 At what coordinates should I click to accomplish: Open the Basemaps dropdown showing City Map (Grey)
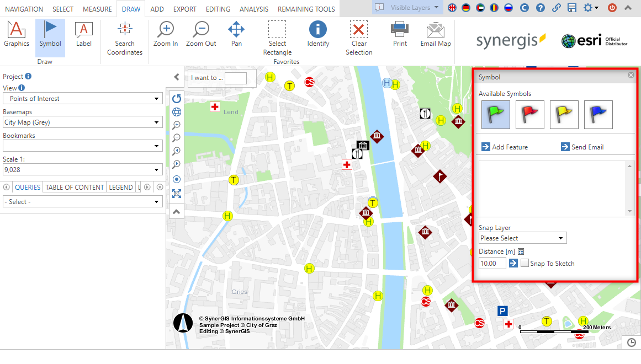tap(82, 122)
